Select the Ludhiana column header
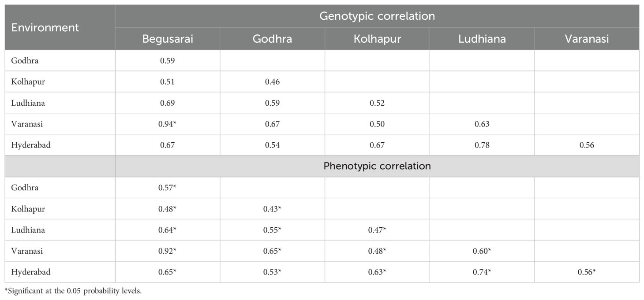 click(482, 39)
